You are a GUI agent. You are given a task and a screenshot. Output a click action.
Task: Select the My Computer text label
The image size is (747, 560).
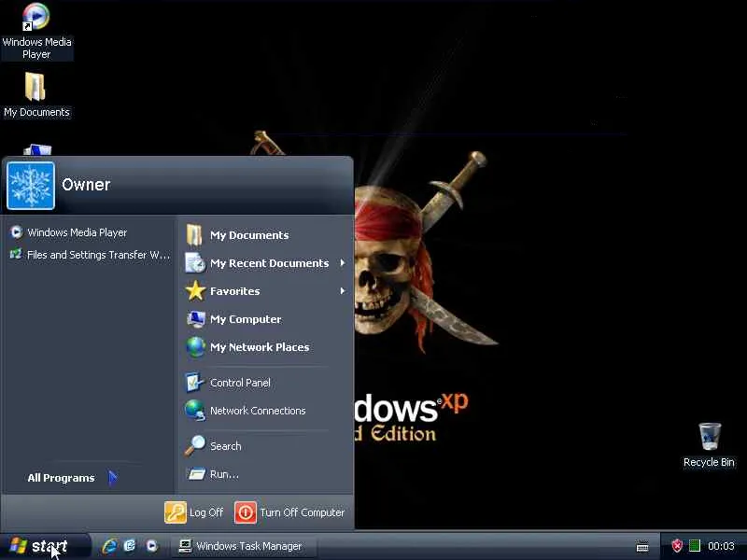246,319
